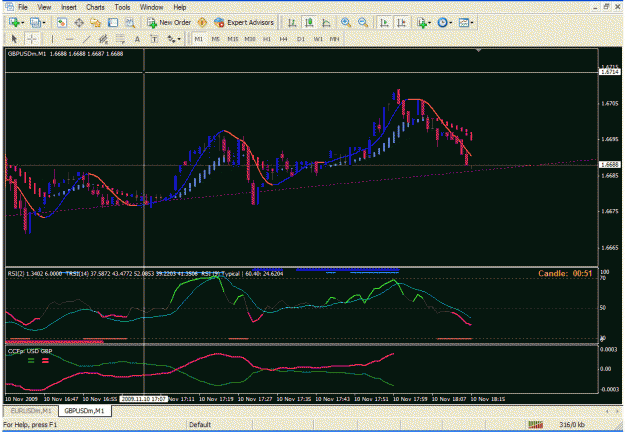Expand the Profiles dropdown arrow
This screenshot has height=432, width=625.
pyautogui.click(x=44, y=23)
